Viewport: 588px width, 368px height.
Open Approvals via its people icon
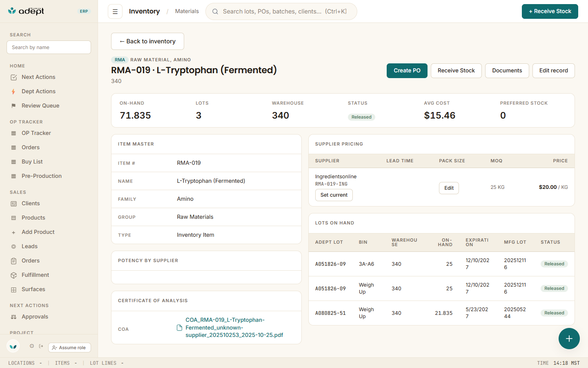point(13,317)
